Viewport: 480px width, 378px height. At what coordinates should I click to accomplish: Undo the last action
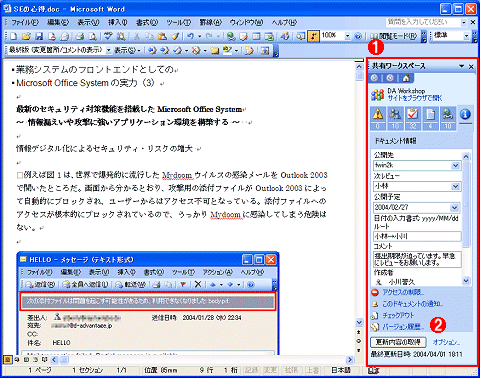click(x=190, y=36)
